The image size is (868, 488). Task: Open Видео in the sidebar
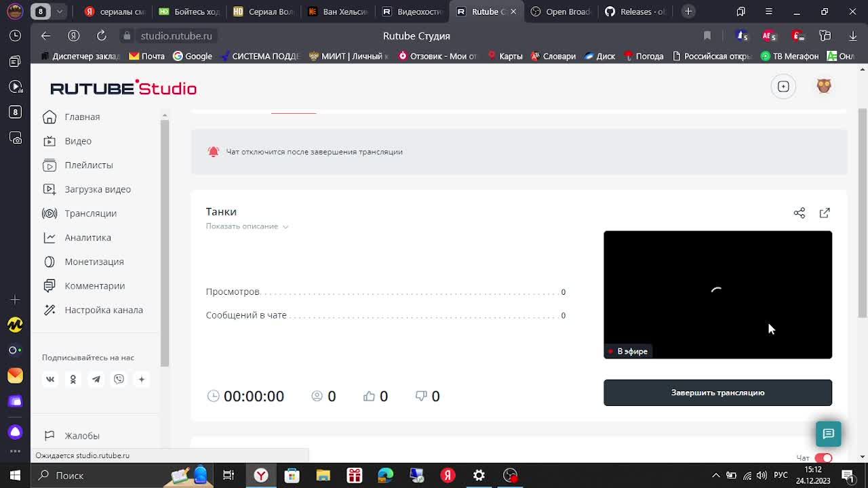pos(78,141)
